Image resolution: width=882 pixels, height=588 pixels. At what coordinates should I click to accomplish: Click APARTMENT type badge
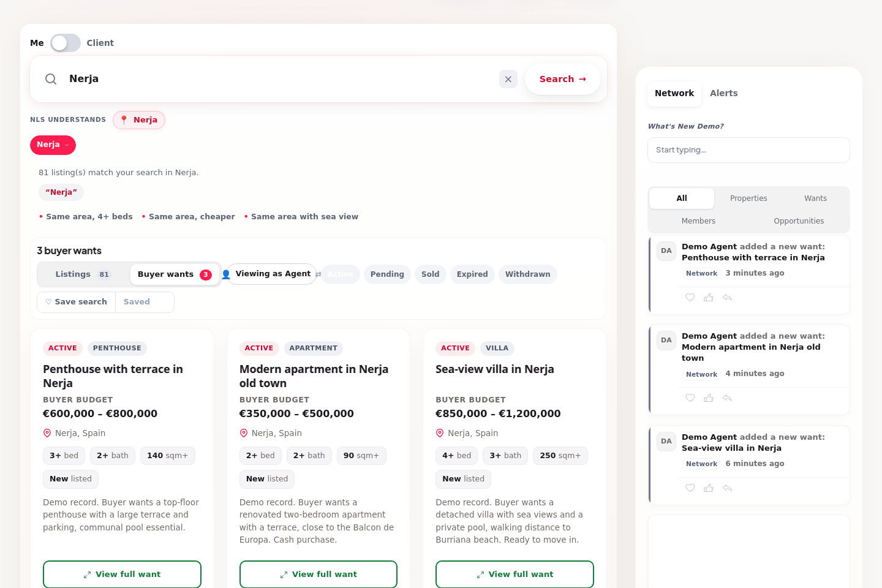coord(313,349)
